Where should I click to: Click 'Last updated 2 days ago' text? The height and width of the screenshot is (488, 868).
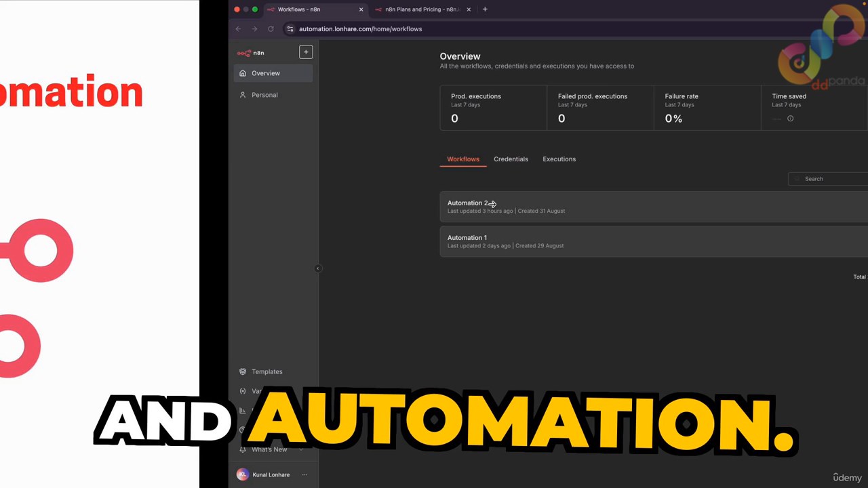pyautogui.click(x=479, y=246)
